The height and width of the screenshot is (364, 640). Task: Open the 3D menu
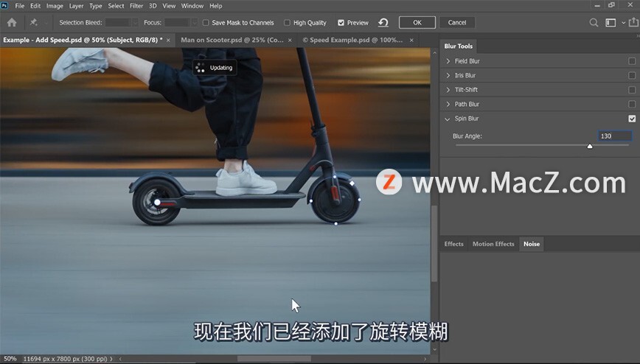point(153,6)
